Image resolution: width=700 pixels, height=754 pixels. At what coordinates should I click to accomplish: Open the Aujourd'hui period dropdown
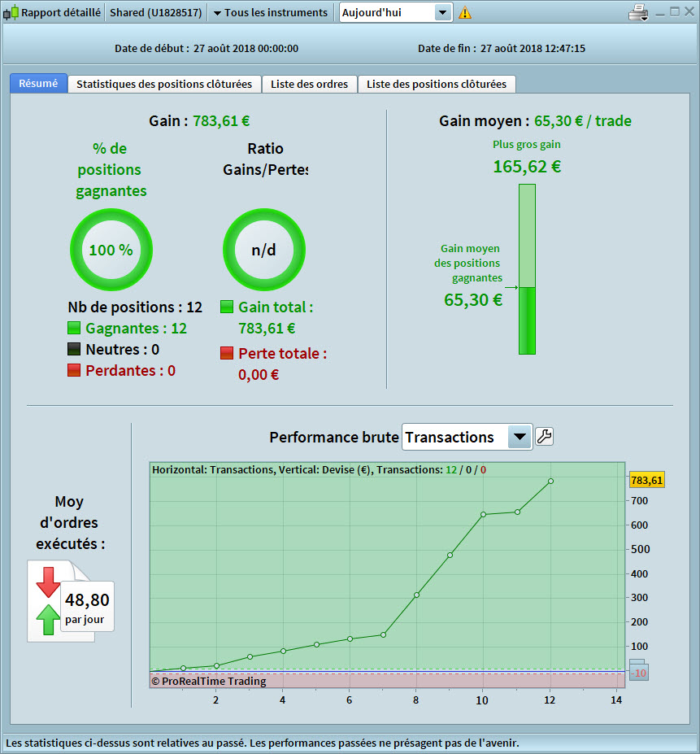[396, 12]
